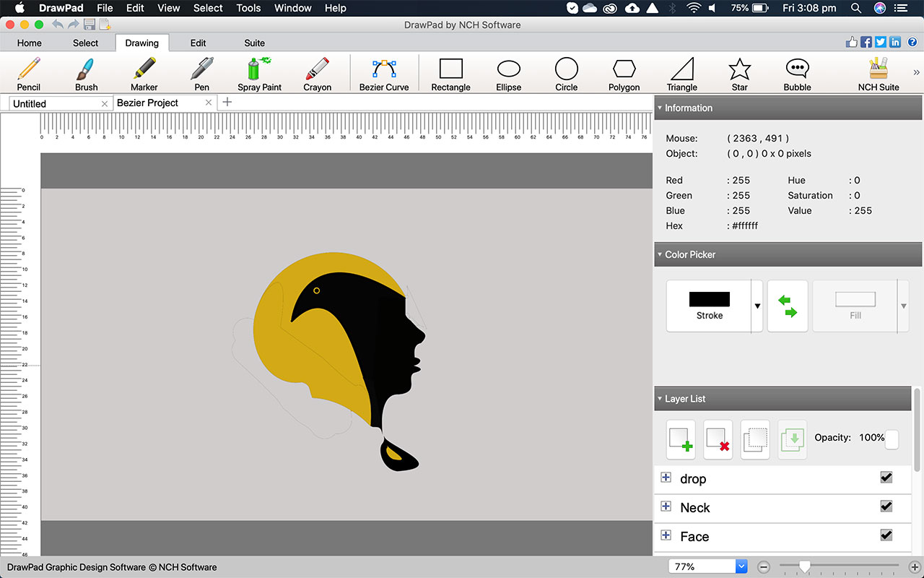Delete layer using the red X icon
Image resolution: width=924 pixels, height=578 pixels.
tap(718, 439)
